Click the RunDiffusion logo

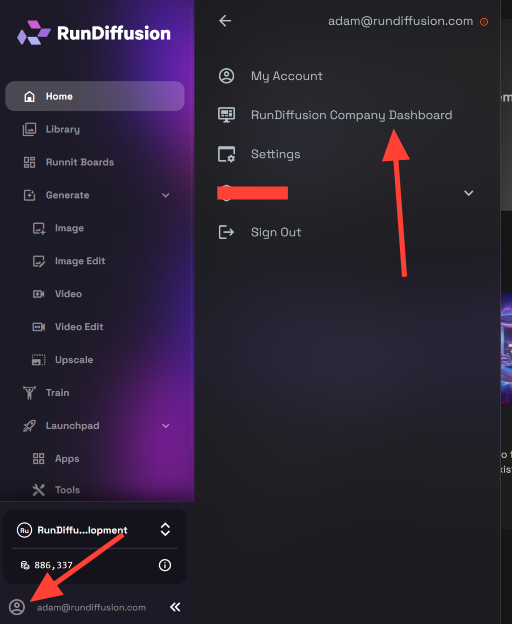[94, 33]
